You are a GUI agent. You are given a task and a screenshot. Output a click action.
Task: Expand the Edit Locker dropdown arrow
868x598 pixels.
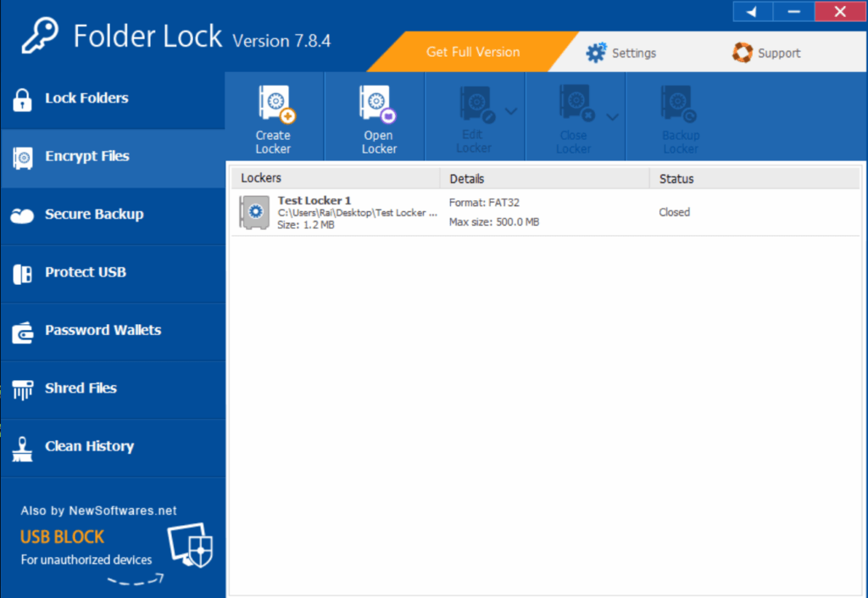[x=511, y=111]
